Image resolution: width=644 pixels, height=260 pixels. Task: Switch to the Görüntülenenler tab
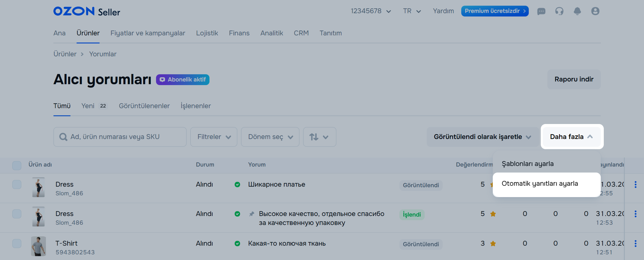click(x=144, y=106)
